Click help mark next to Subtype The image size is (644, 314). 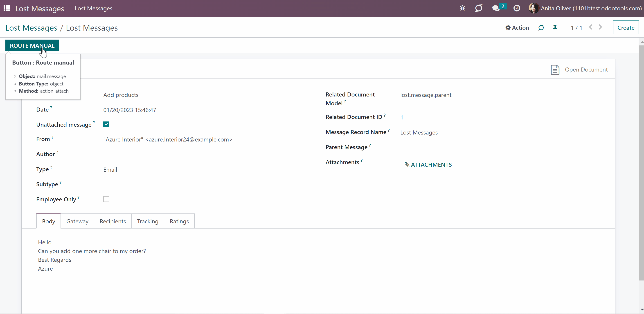coord(60,182)
